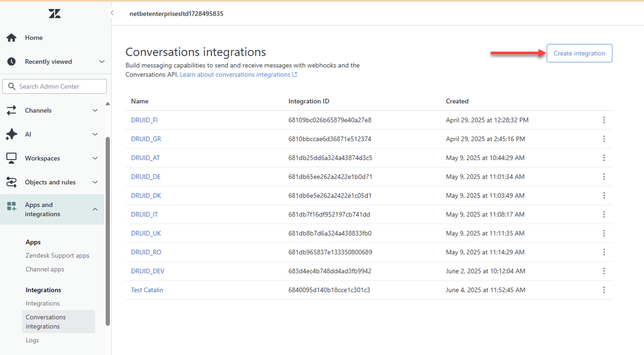Click the search magnifier icon
The height and width of the screenshot is (355, 644).
[x=12, y=86]
